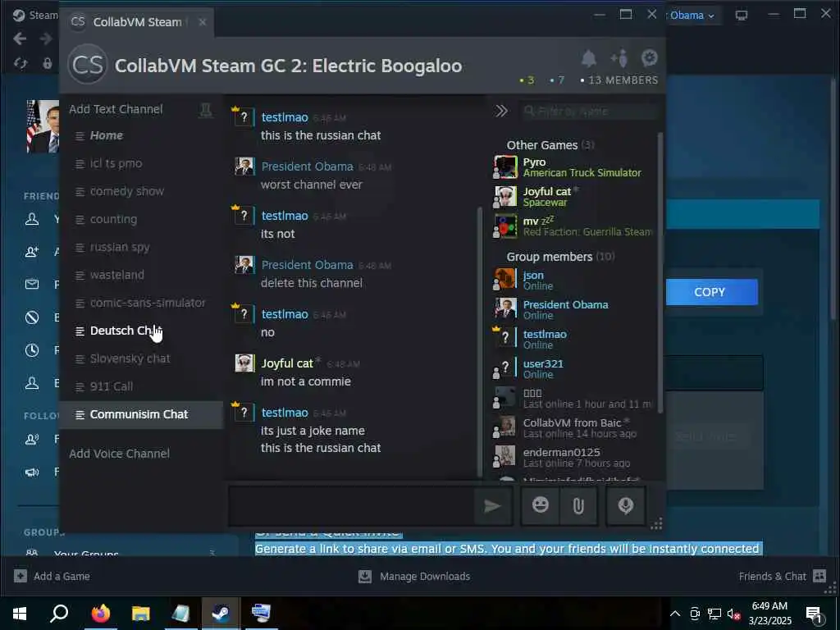
Task: Open Manage Downloads in Steam footer
Action: [x=414, y=576]
